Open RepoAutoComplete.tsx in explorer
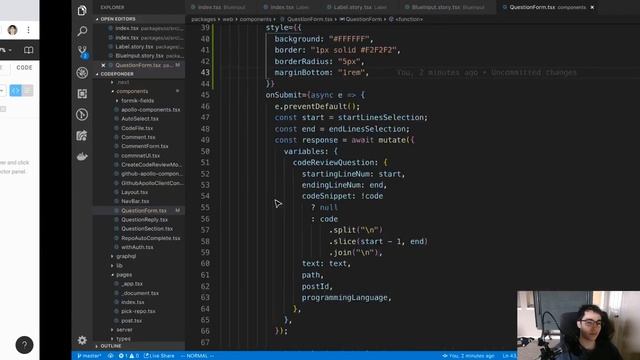This screenshot has height=360, width=640. coord(151,238)
